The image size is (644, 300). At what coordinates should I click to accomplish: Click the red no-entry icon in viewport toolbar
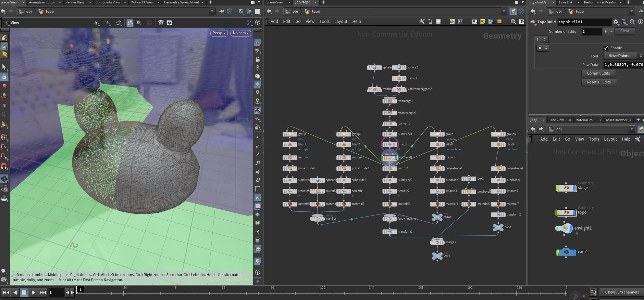150,23
